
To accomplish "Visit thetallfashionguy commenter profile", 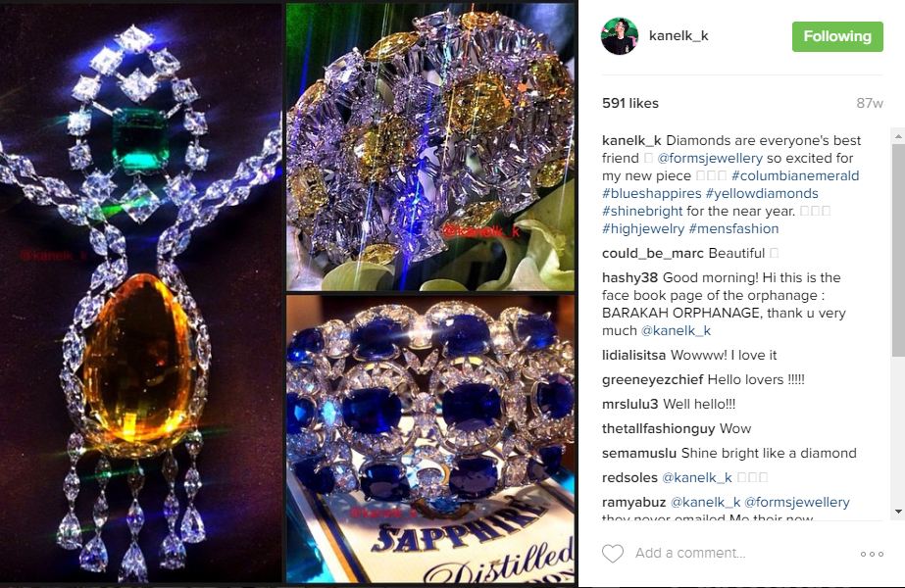I will pyautogui.click(x=650, y=428).
